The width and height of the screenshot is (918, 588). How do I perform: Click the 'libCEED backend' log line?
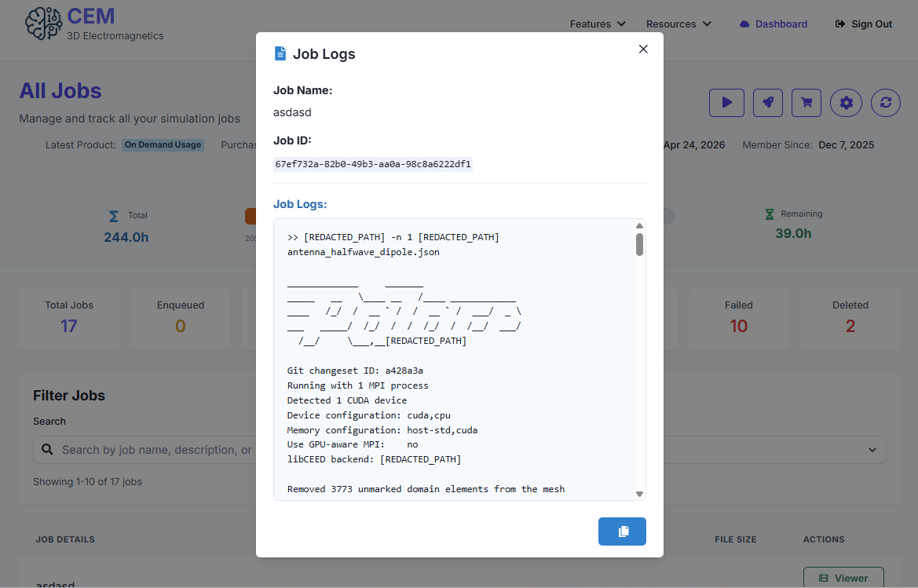coord(374,459)
